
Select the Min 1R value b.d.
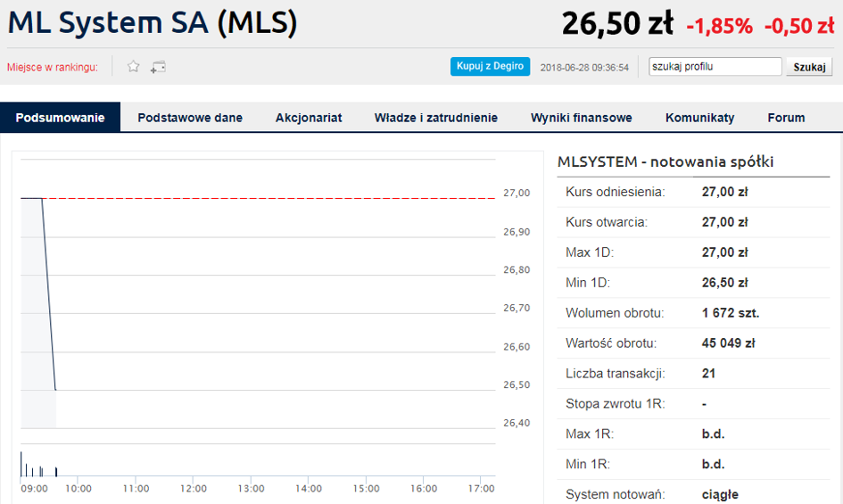[x=713, y=464]
